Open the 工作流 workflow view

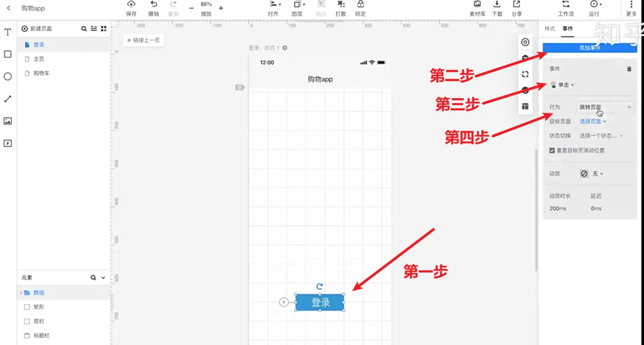[566, 9]
